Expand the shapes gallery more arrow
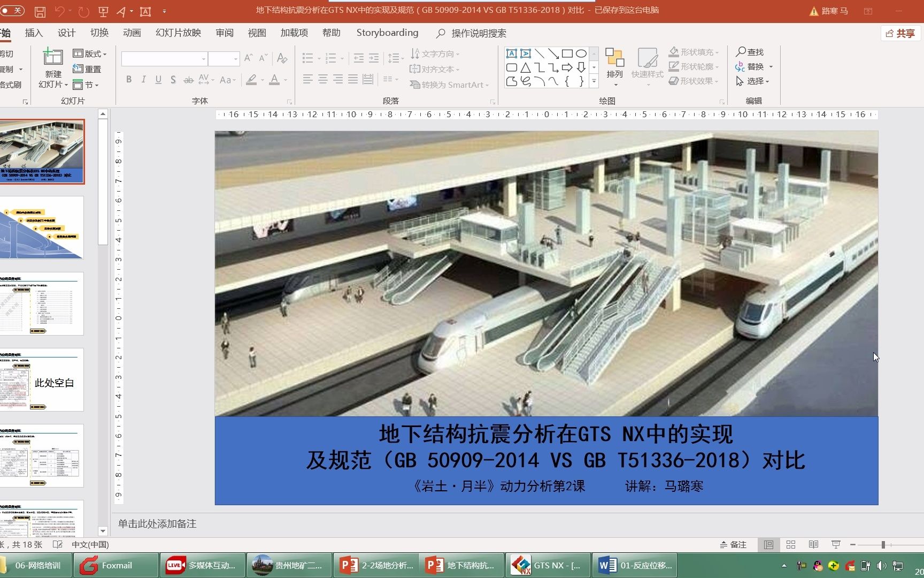The image size is (924, 578). (x=594, y=81)
